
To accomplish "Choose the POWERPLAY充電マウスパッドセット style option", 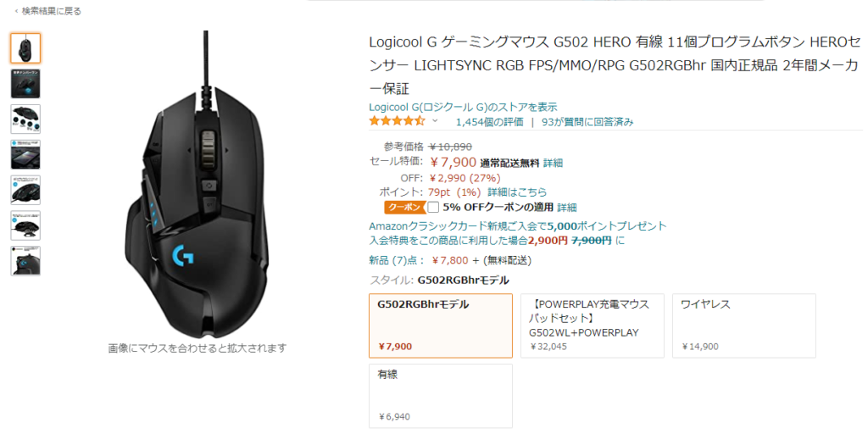I will tap(593, 326).
